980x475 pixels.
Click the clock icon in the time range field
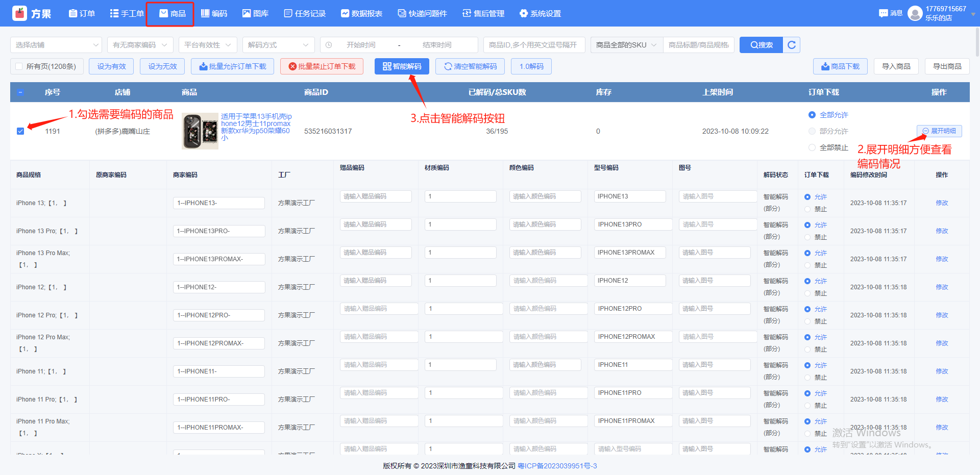click(x=329, y=45)
